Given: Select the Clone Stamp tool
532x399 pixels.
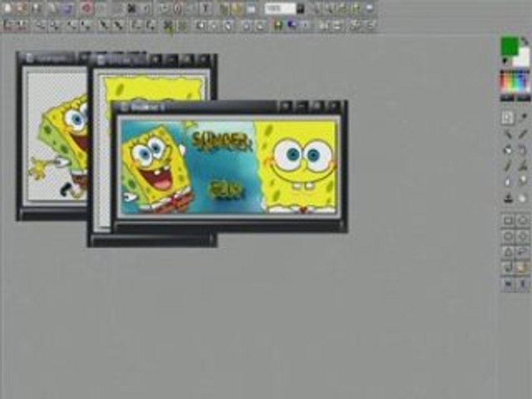Looking at the screenshot, I should point(508,198).
